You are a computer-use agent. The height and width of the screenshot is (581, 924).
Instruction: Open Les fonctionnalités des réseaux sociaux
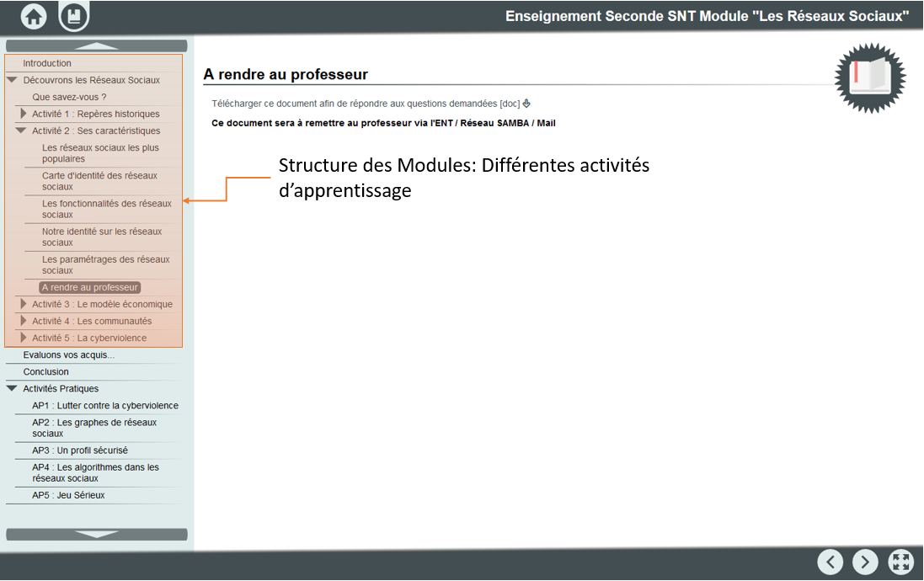pos(107,209)
